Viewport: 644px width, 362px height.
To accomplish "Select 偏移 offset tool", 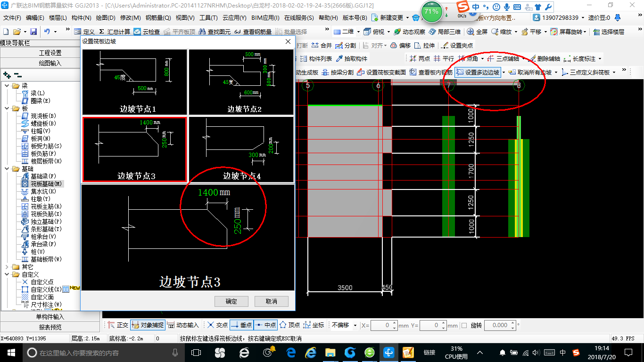I will click(400, 46).
